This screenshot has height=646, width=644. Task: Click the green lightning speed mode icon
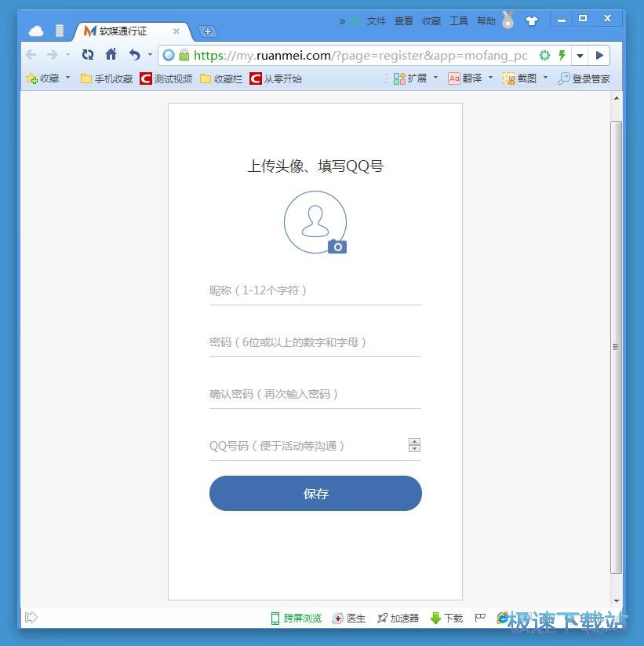562,55
